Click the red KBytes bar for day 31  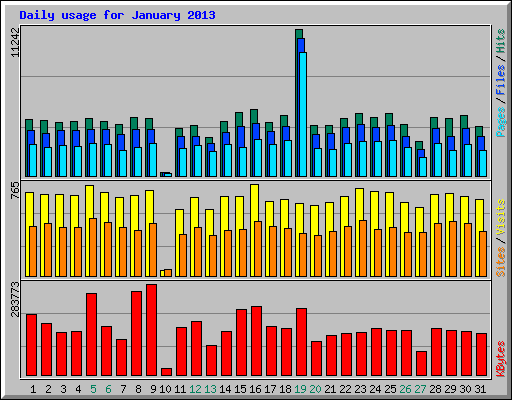click(x=481, y=354)
